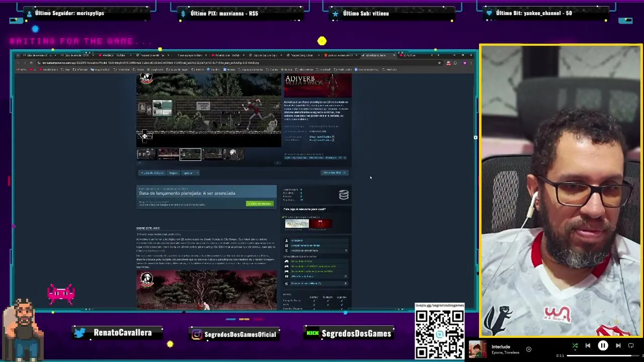Click the Ghoul Land Studios developer link
The width and height of the screenshot is (644, 362).
[x=320, y=137]
